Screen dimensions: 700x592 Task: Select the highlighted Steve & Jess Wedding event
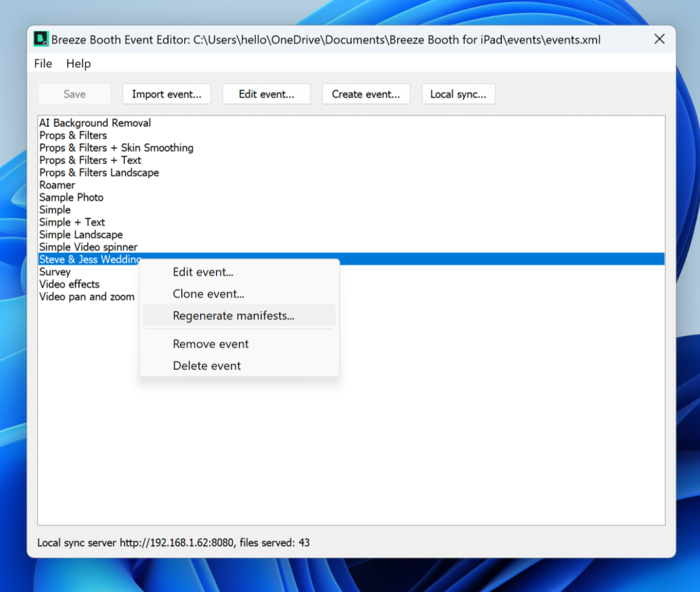351,259
